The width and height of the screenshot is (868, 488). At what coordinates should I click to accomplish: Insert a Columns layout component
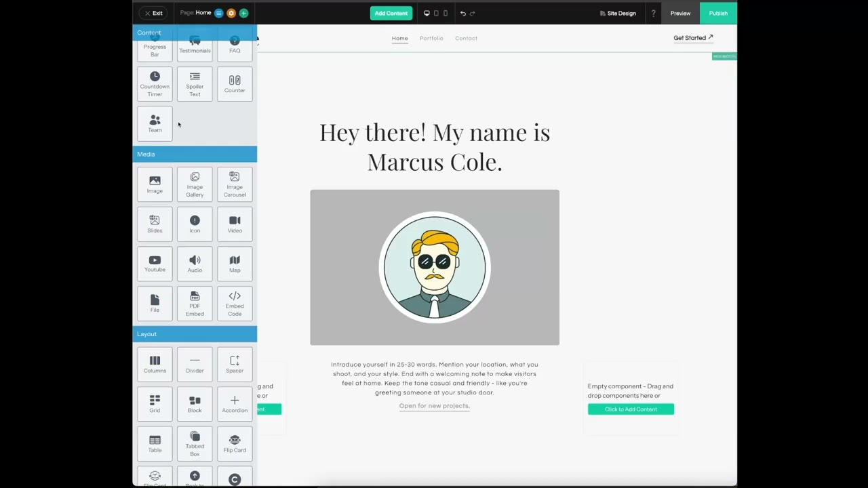click(x=155, y=365)
